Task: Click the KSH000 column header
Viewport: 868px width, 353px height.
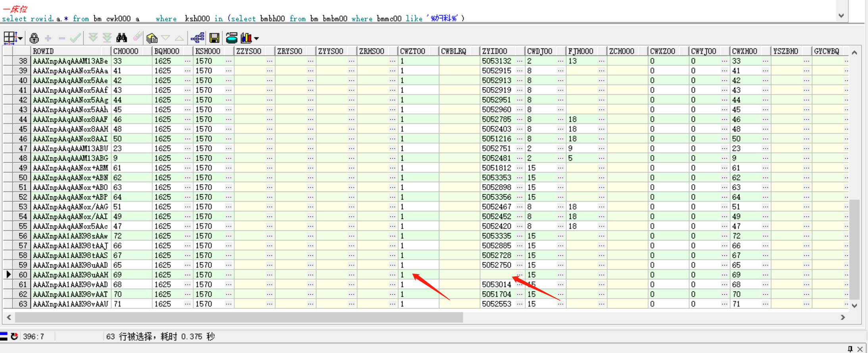Action: coord(214,51)
